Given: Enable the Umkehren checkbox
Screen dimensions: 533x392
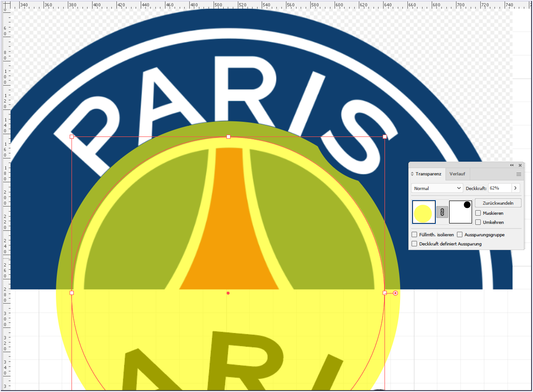Looking at the screenshot, I should [478, 222].
